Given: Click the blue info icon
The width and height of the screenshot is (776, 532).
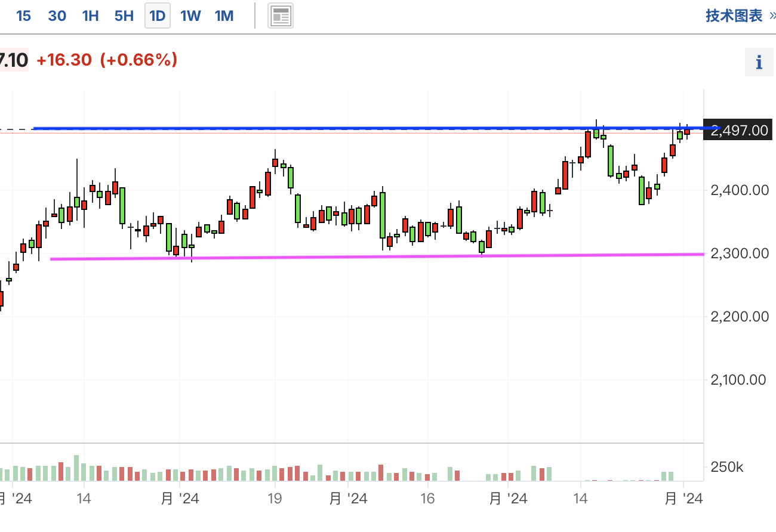Looking at the screenshot, I should coord(759,61).
